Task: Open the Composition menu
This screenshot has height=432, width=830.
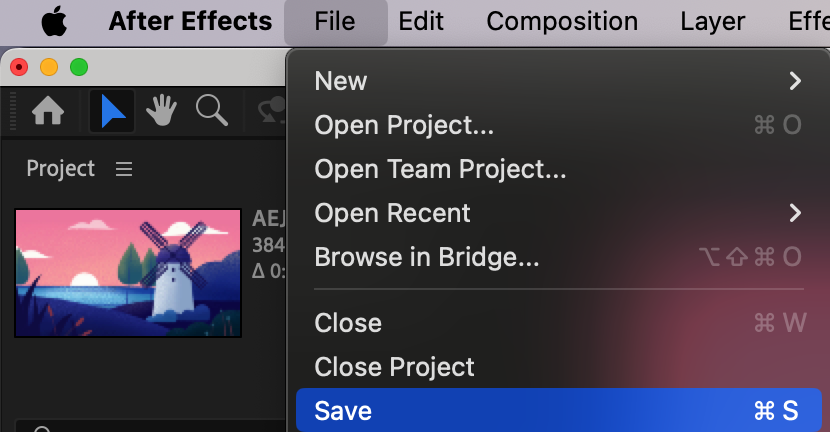Action: 562,21
